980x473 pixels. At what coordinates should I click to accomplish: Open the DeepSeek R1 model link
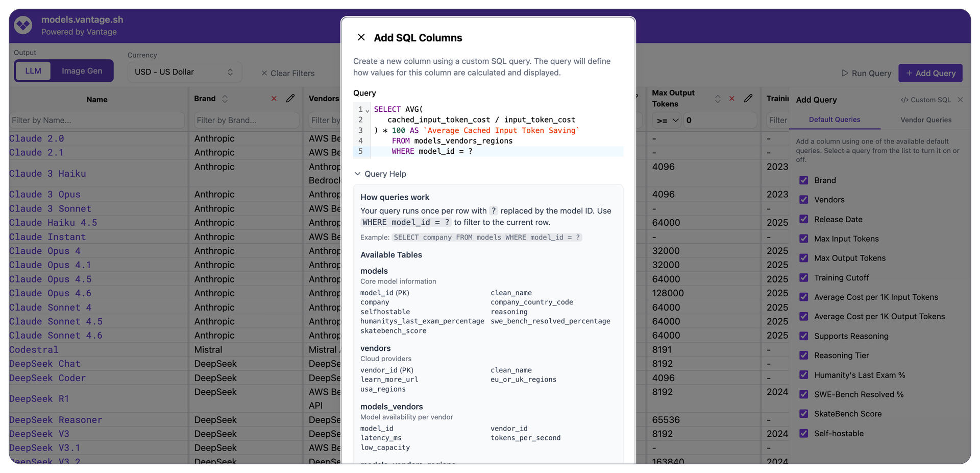tap(39, 398)
